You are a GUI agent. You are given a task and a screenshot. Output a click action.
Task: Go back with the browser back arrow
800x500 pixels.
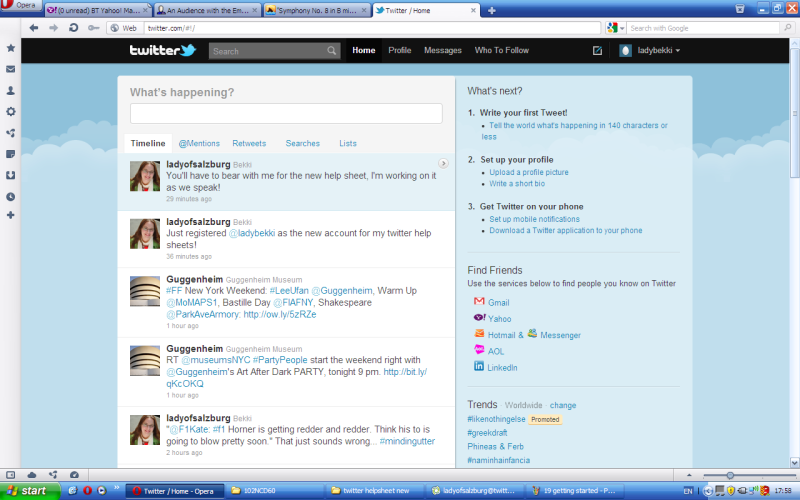click(34, 28)
